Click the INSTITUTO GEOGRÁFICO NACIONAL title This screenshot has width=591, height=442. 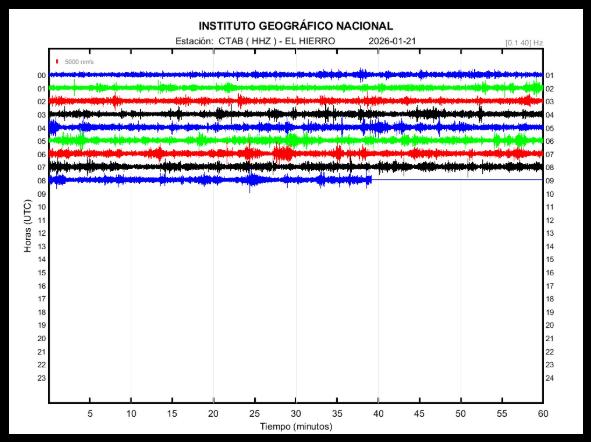point(296,26)
